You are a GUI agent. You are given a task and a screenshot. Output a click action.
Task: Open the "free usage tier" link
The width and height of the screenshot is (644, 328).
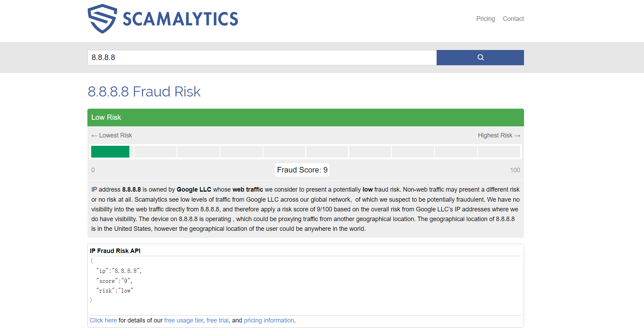click(x=183, y=320)
